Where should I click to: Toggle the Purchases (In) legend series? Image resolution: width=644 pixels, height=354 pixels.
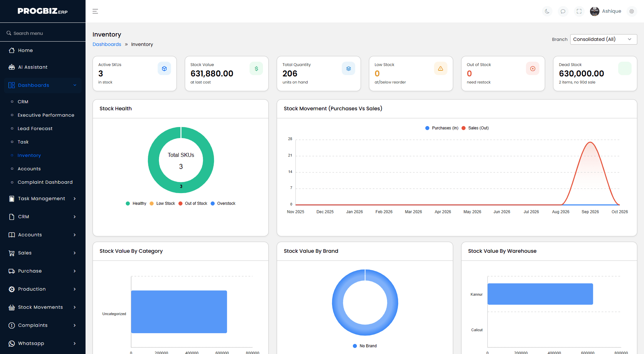pos(442,128)
